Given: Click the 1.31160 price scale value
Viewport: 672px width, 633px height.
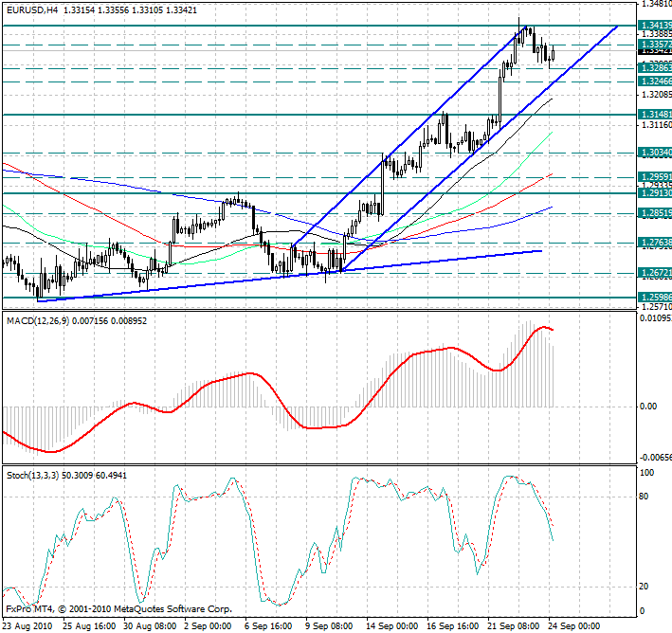Looking at the screenshot, I should pyautogui.click(x=656, y=125).
